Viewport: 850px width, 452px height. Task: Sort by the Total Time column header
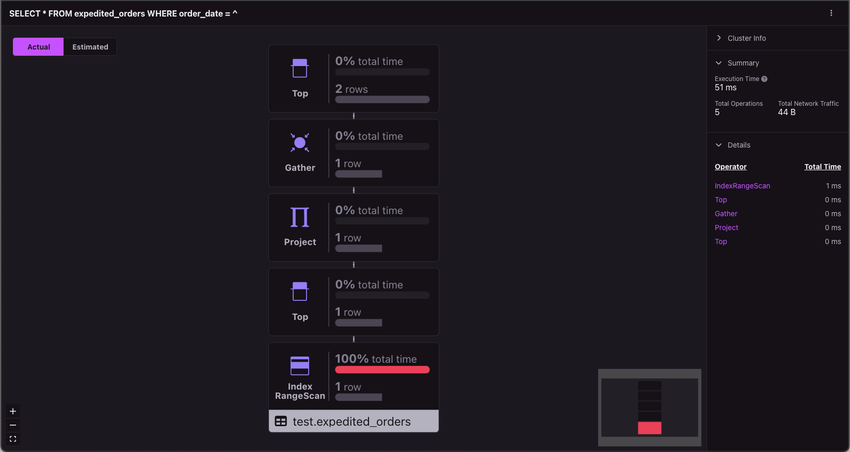[822, 167]
